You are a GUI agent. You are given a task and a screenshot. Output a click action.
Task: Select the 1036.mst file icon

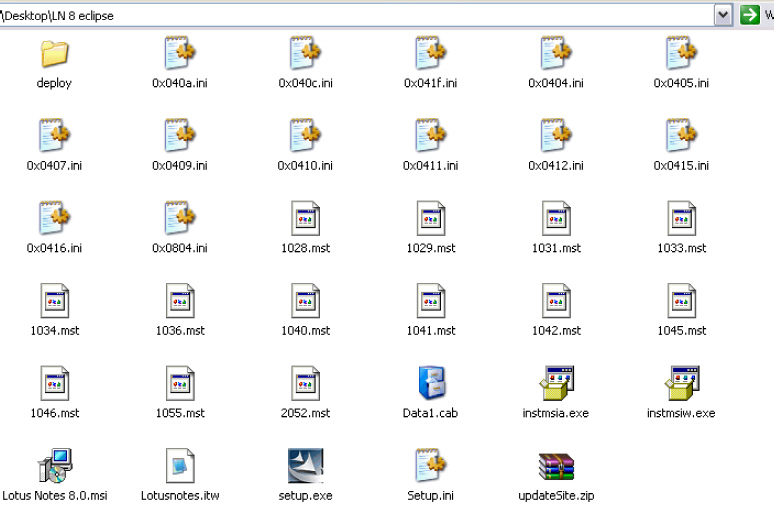[x=180, y=300]
